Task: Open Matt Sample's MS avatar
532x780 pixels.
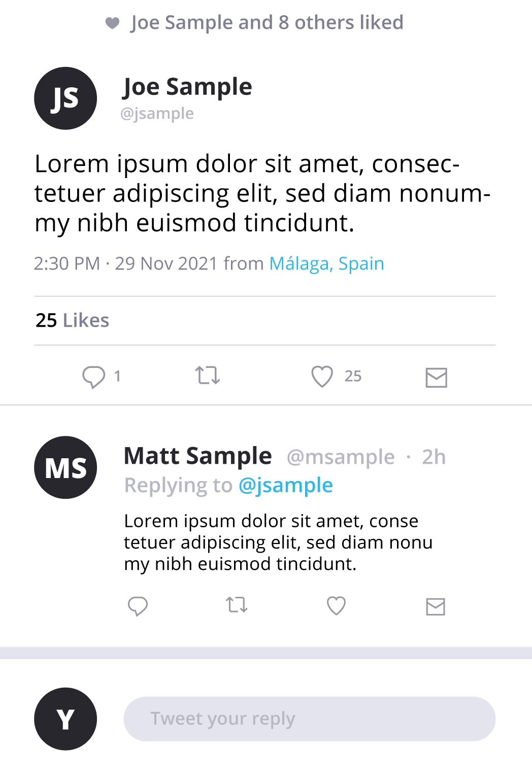Action: coord(65,467)
